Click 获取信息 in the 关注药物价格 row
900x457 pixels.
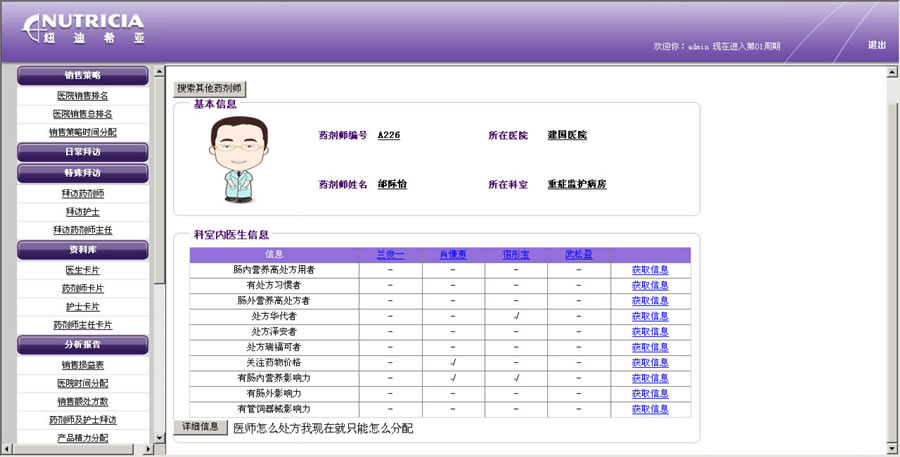click(650, 363)
